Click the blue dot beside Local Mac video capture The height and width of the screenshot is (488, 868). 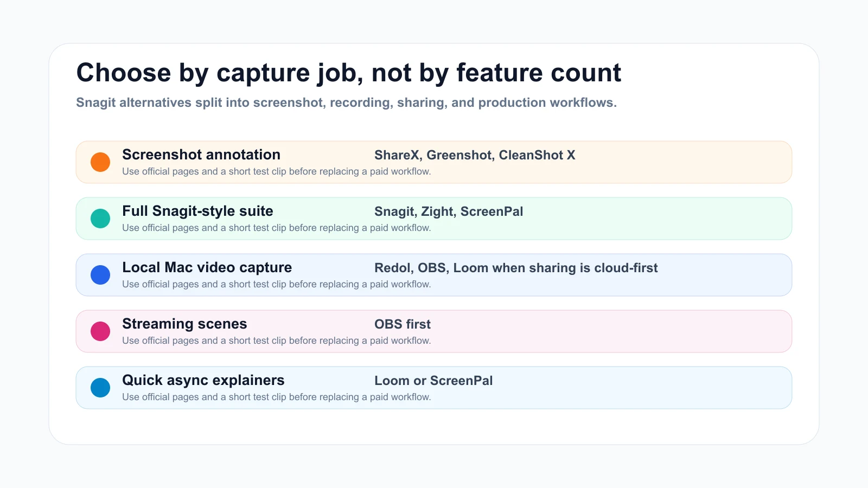click(x=100, y=275)
